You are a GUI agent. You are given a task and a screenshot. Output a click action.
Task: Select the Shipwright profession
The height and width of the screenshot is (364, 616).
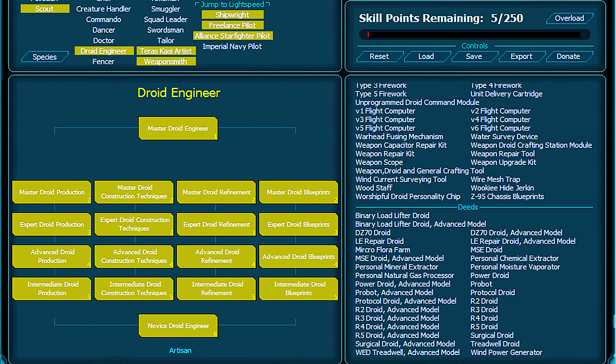coord(232,15)
